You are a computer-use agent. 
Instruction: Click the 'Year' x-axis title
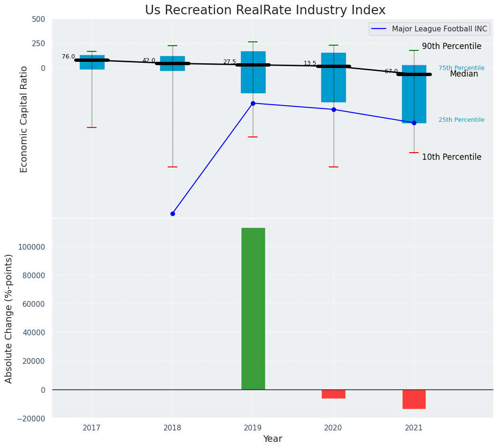coord(272,439)
